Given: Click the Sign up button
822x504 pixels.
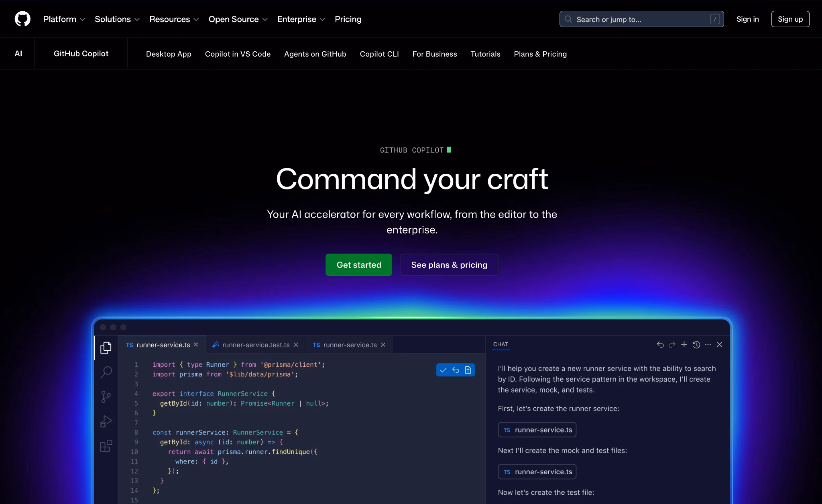Looking at the screenshot, I should [790, 19].
